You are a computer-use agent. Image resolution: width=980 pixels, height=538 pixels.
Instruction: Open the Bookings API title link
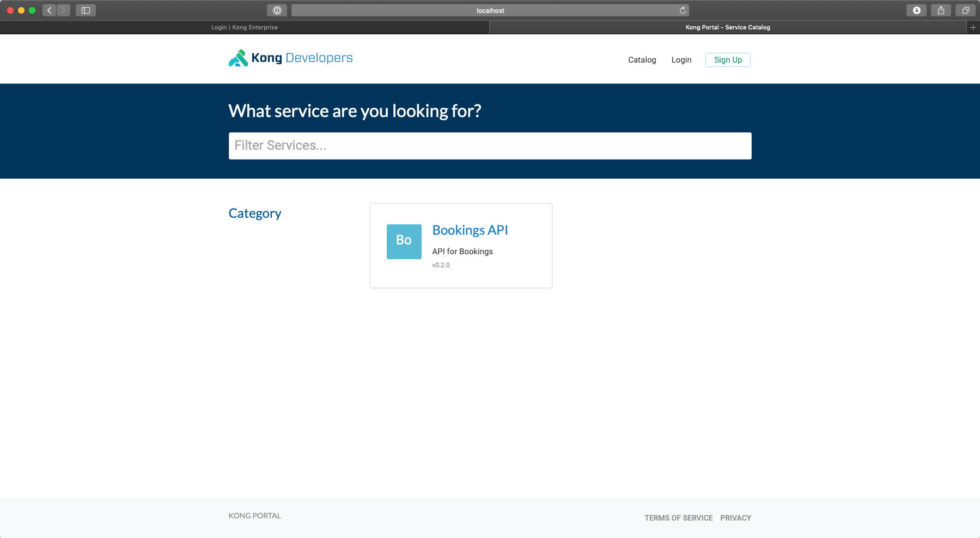tap(470, 230)
